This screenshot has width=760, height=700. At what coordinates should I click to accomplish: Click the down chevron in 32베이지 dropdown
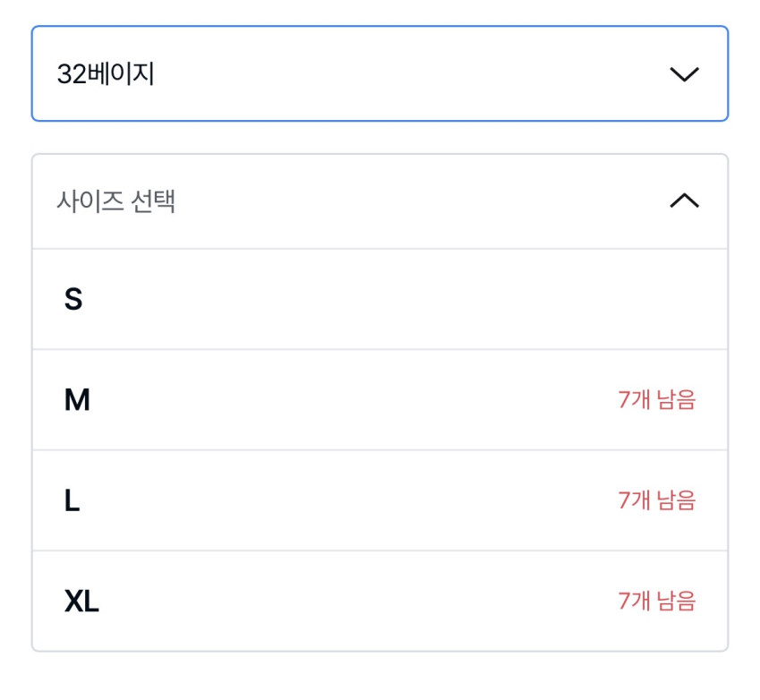pyautogui.click(x=684, y=74)
